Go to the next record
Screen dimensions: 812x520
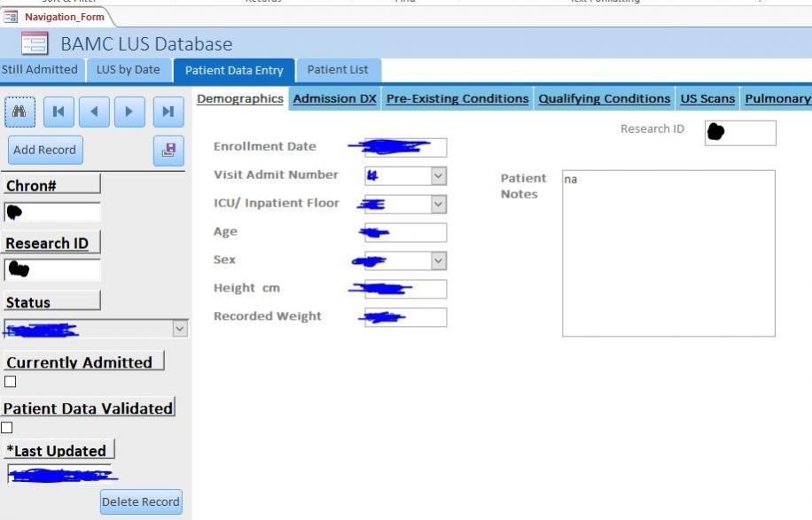[129, 112]
